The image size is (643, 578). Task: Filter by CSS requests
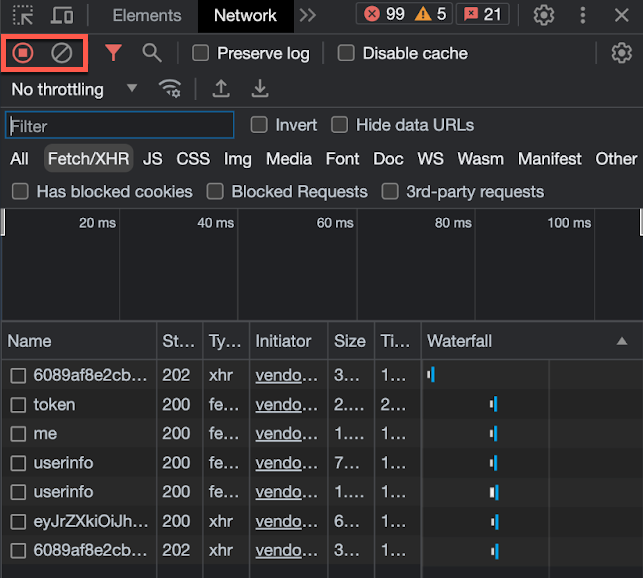tap(193, 159)
